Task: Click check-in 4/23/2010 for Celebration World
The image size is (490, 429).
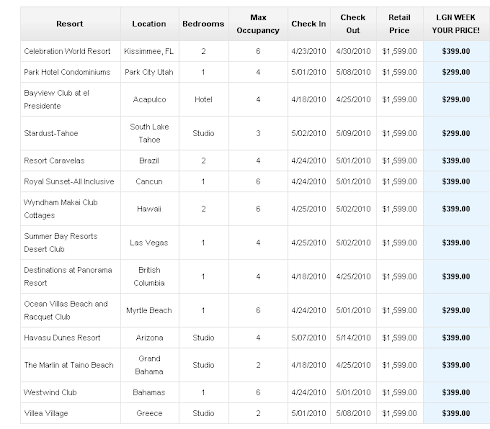Action: 309,51
